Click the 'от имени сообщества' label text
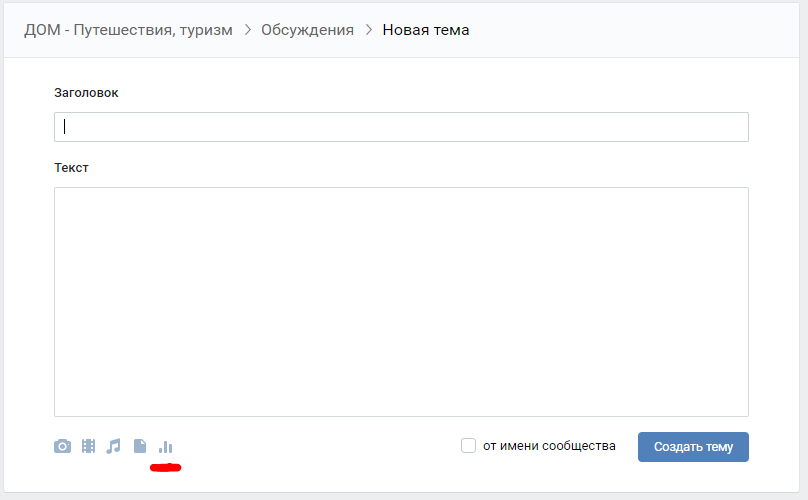808x500 pixels. (549, 446)
